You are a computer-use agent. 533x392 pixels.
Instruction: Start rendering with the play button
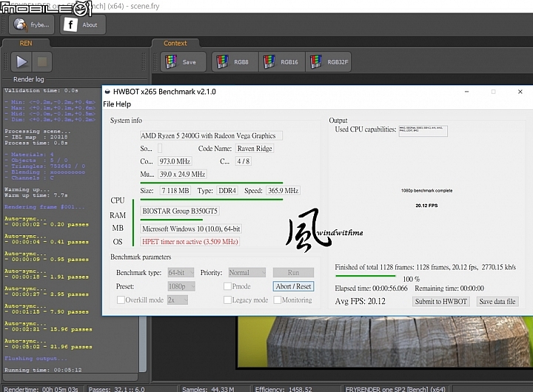[x=21, y=62]
